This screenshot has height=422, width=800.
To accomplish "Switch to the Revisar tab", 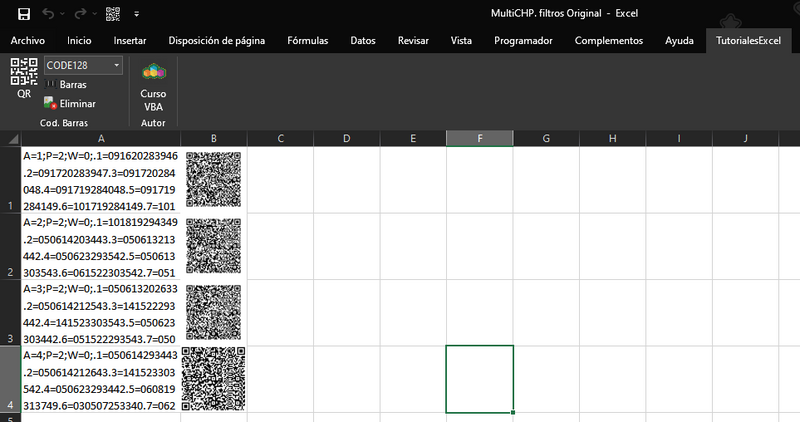I will (413, 41).
